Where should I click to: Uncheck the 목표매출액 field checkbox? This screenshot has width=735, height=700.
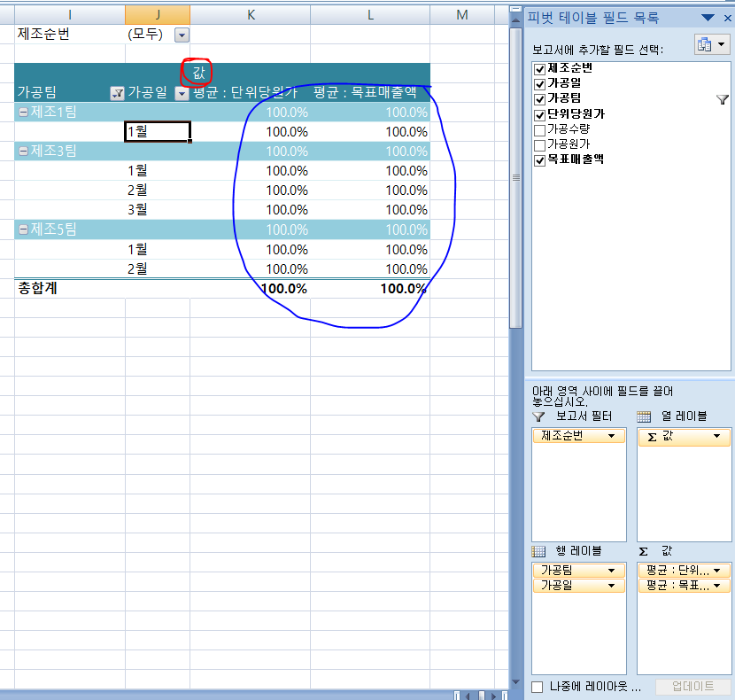(539, 160)
